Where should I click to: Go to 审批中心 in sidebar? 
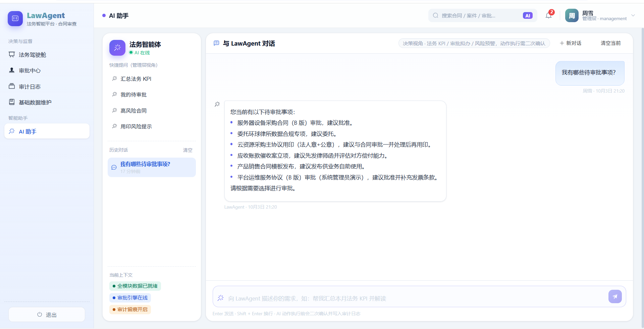pyautogui.click(x=47, y=70)
